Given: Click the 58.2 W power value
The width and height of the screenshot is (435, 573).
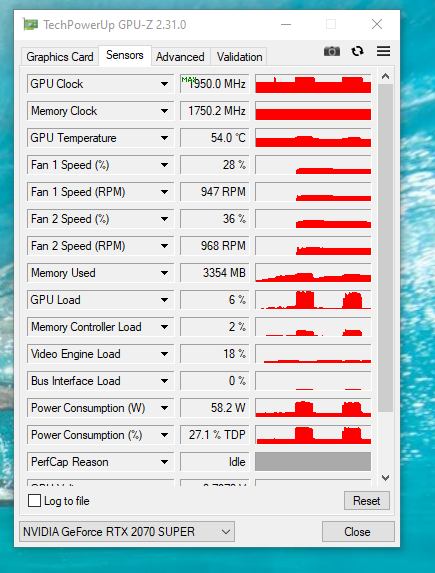Looking at the screenshot, I should coord(215,408).
